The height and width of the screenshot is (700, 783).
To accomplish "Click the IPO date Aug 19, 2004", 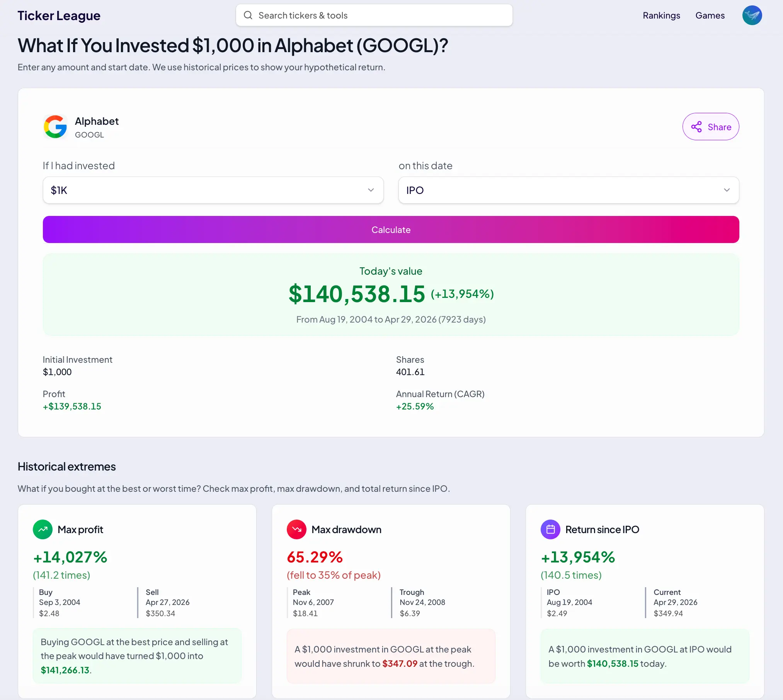I will pos(569,602).
